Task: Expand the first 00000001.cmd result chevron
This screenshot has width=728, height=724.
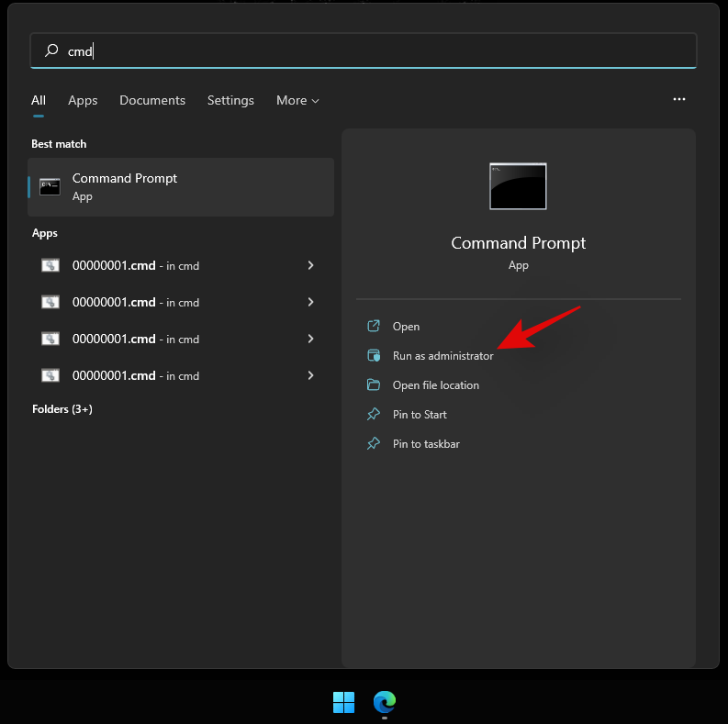Action: 310,265
